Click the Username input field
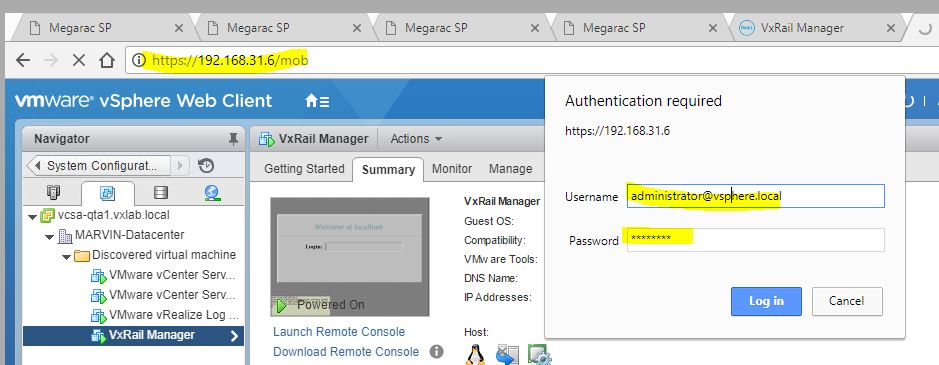 (x=755, y=196)
